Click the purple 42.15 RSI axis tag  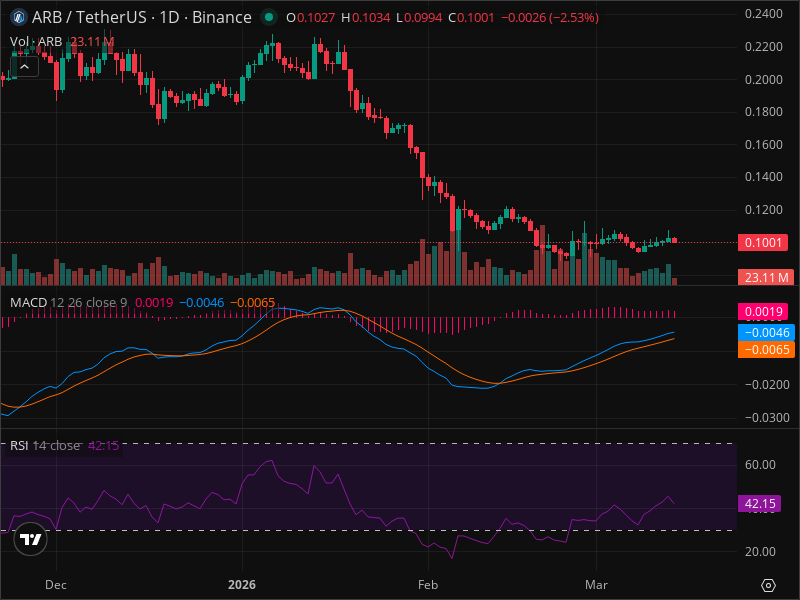[x=760, y=504]
